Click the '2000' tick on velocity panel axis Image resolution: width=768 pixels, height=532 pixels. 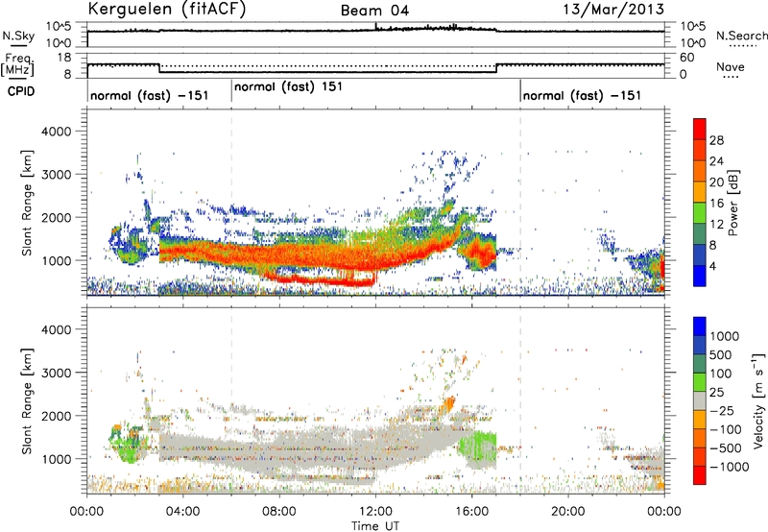point(57,416)
